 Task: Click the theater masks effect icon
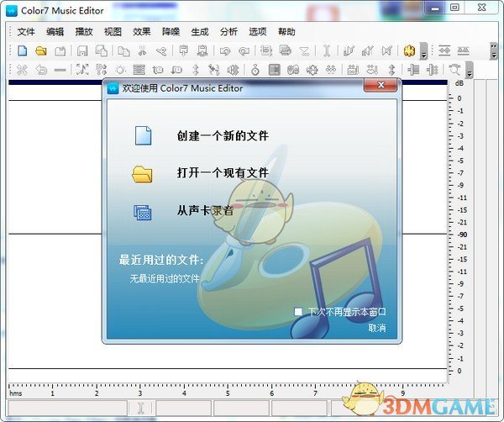[x=293, y=70]
